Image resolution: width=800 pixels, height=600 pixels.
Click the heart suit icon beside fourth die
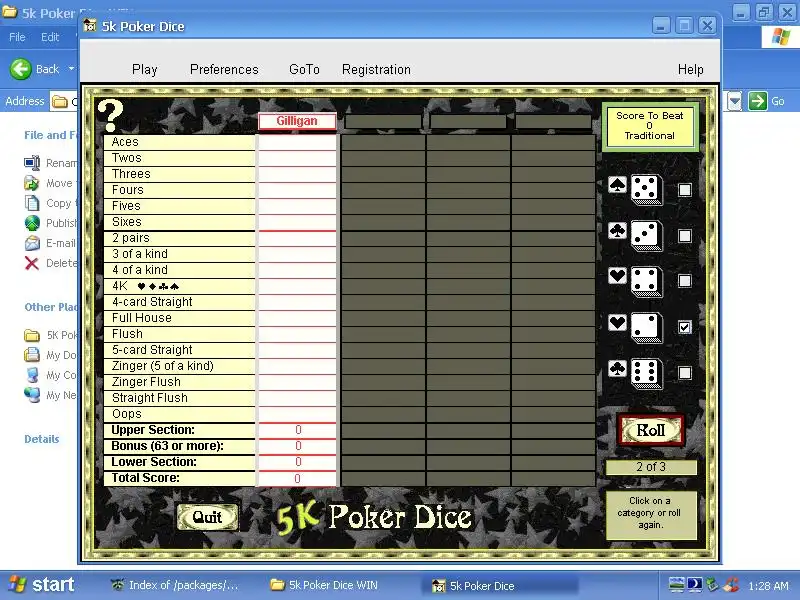617,322
